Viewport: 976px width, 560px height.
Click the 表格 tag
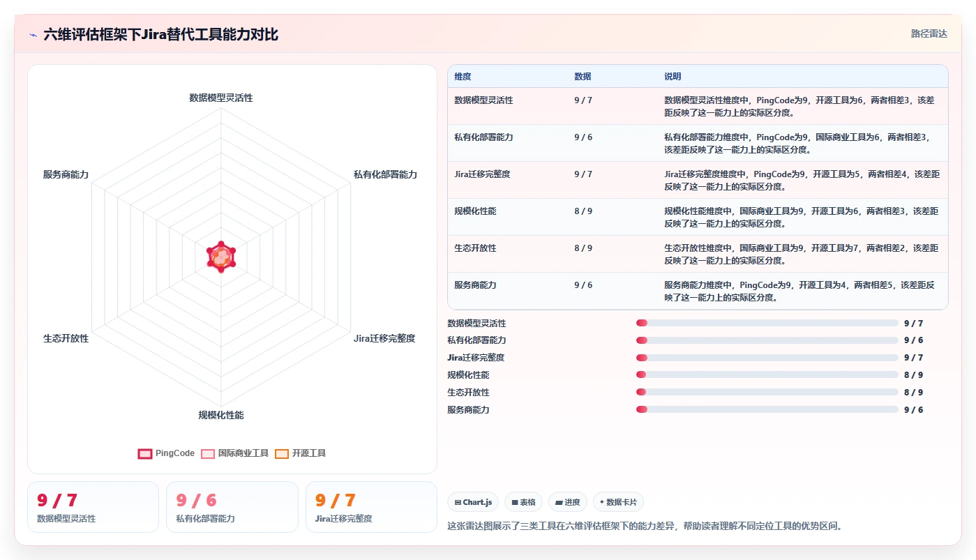pyautogui.click(x=523, y=502)
